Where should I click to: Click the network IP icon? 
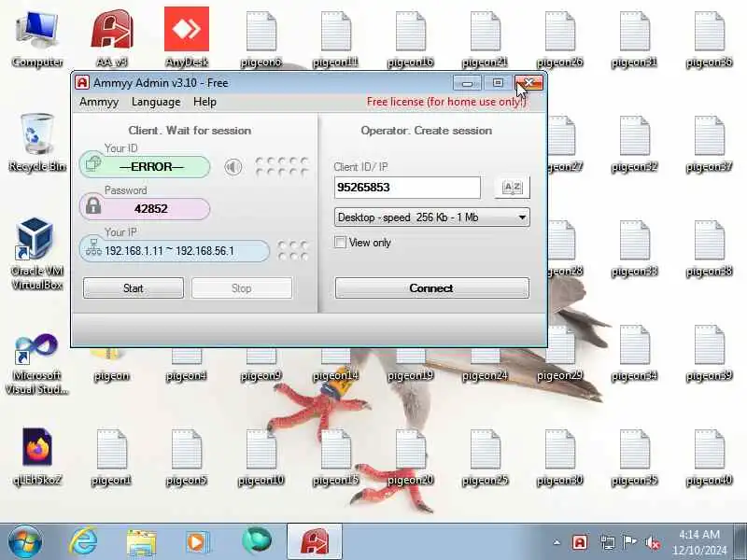[x=93, y=247]
